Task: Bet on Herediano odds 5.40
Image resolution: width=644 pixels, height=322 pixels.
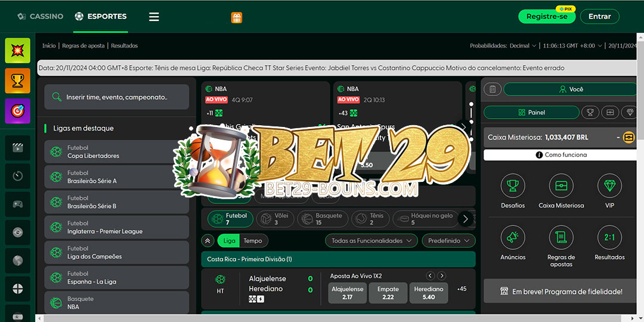Action: (428, 293)
